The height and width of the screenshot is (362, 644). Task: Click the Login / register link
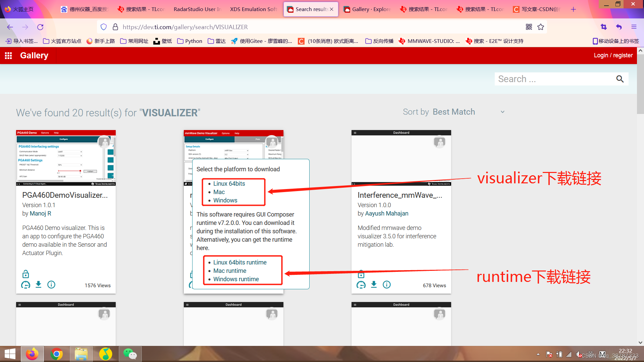[x=613, y=55]
